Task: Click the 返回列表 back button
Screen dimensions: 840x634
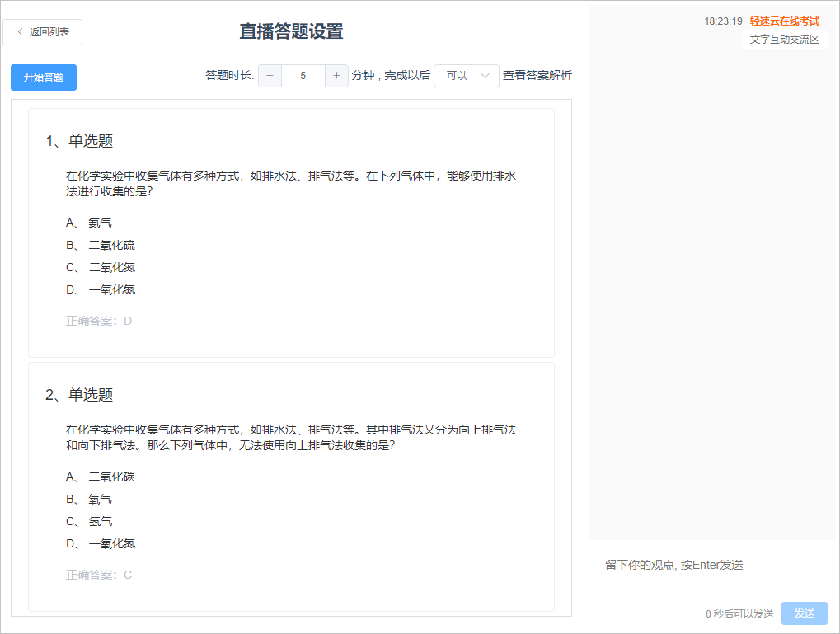Action: point(43,32)
